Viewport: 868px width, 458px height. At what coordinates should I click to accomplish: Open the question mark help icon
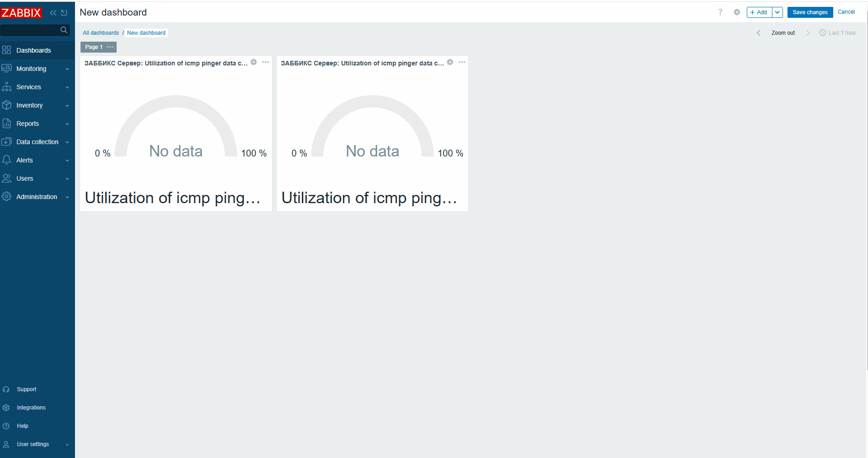pos(720,12)
